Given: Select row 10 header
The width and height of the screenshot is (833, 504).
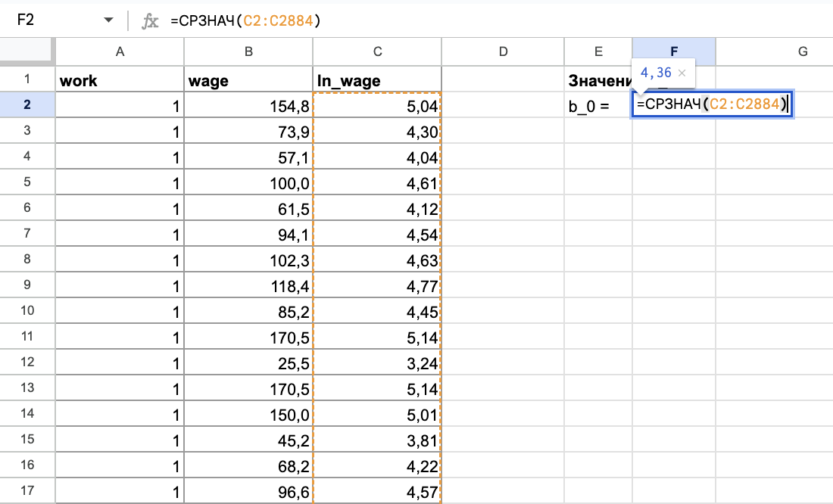Looking at the screenshot, I should [27, 310].
